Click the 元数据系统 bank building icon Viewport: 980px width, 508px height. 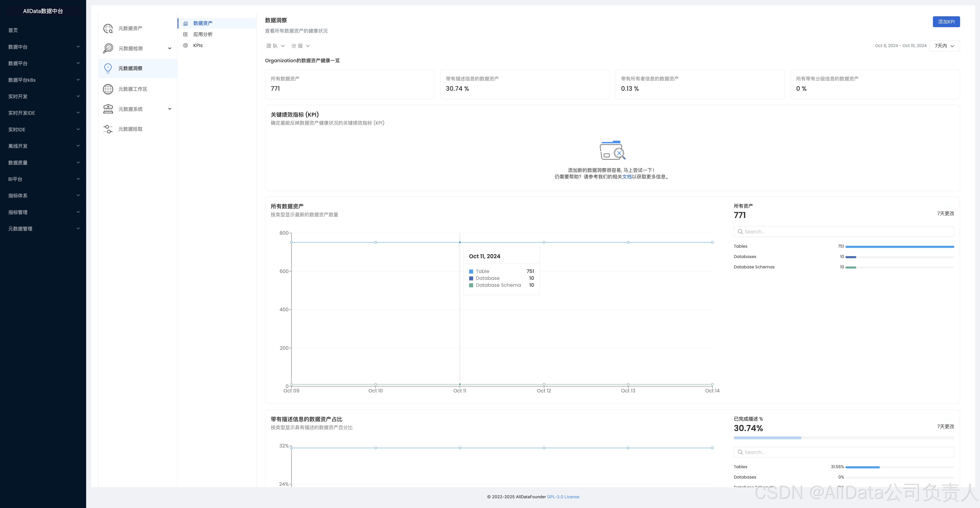pyautogui.click(x=108, y=109)
